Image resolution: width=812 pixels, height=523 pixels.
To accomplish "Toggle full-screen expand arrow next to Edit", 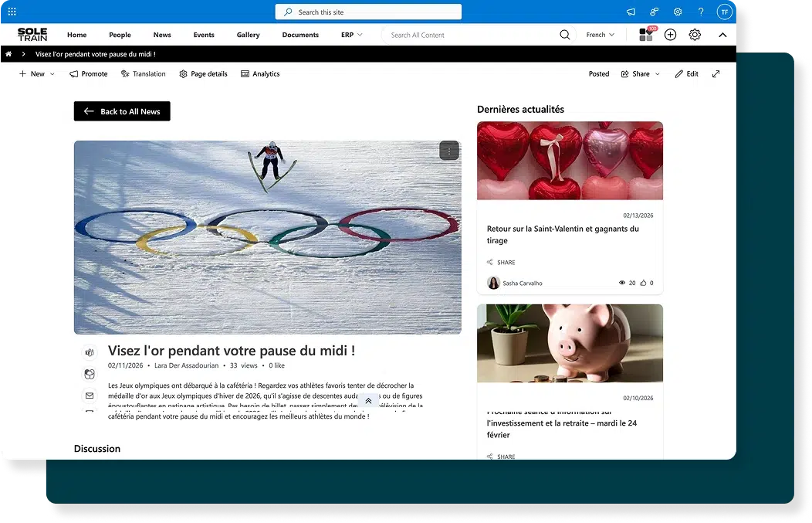I will click(x=716, y=74).
